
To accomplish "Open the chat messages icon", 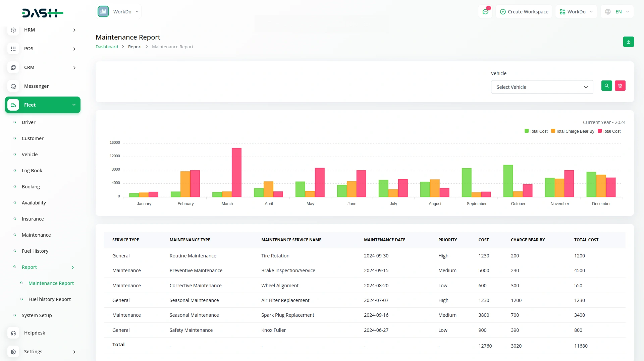I will (485, 12).
